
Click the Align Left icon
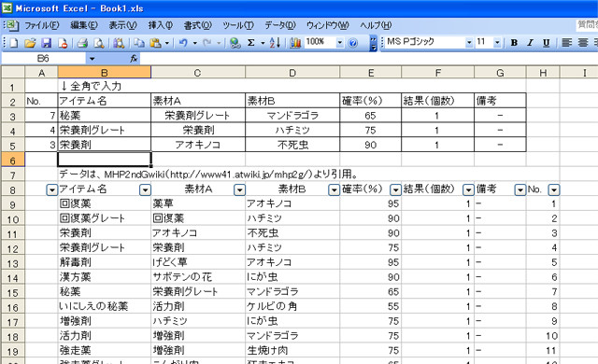point(567,43)
